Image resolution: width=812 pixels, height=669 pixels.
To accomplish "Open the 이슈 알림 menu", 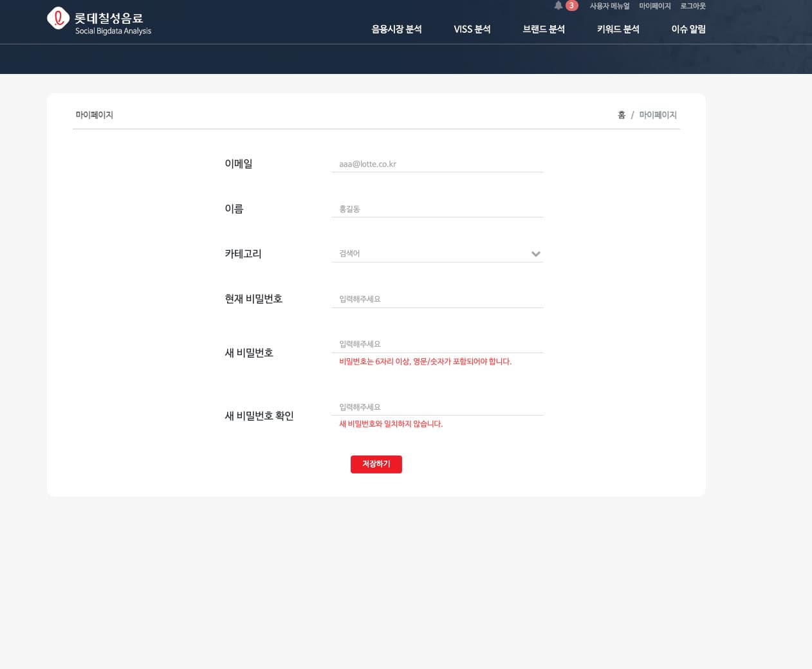I will click(688, 30).
